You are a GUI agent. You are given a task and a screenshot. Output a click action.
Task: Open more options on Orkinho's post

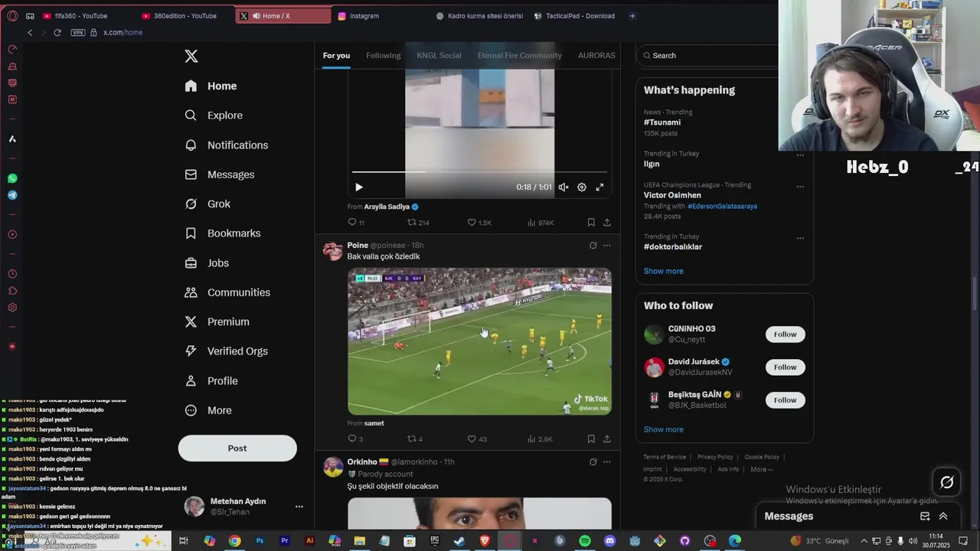(607, 462)
